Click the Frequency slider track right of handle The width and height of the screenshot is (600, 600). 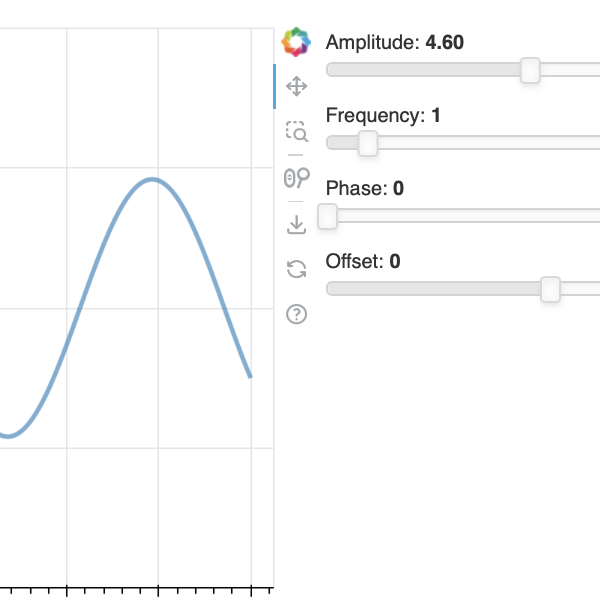480,143
